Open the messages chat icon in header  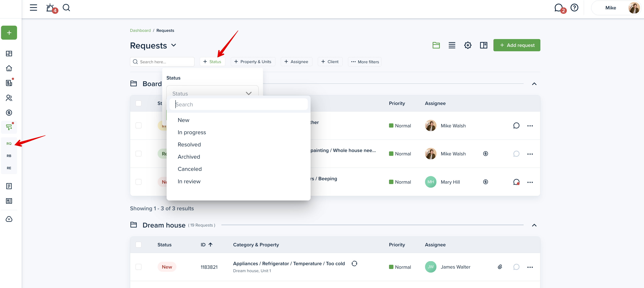tap(558, 8)
